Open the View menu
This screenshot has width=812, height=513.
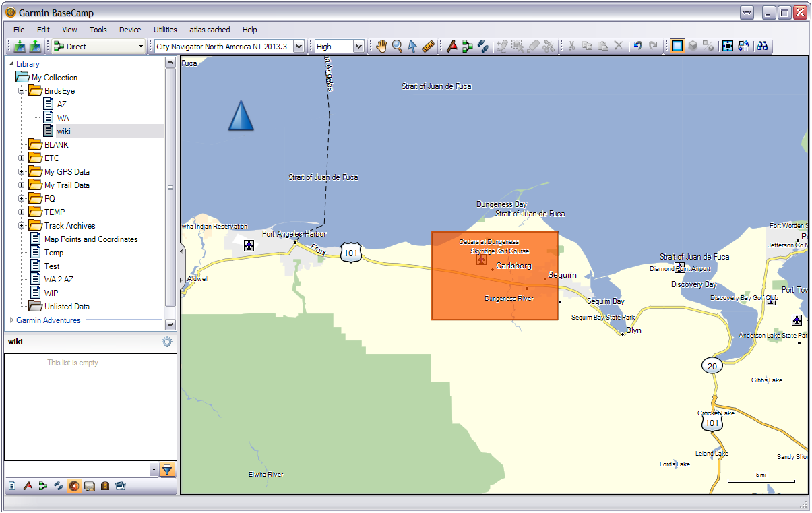[69, 30]
